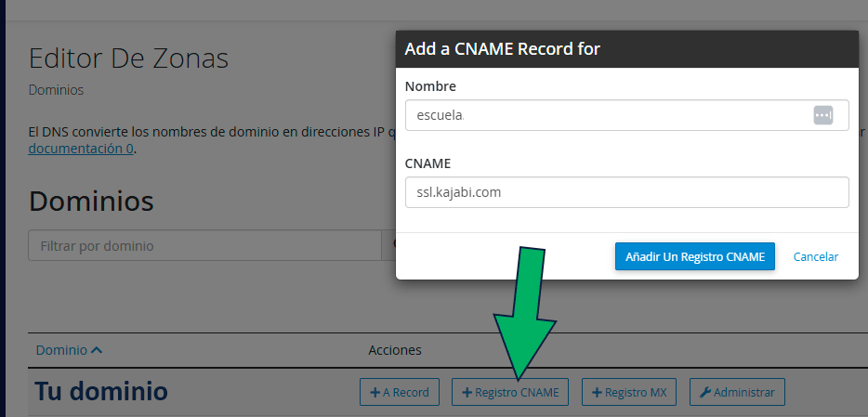The image size is (868, 417).
Task: Cancel the CNAME dialog via Cancelar
Action: point(815,256)
